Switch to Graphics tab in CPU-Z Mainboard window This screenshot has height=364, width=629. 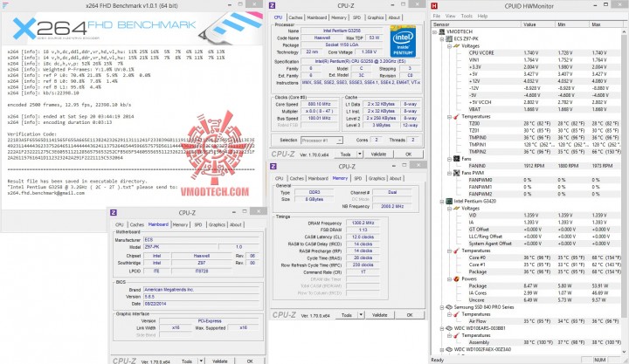pos(217,225)
